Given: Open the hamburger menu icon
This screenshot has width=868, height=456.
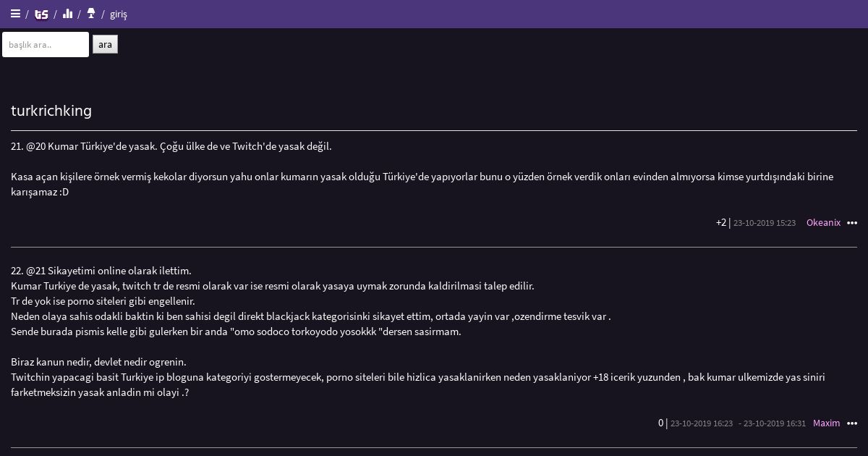Looking at the screenshot, I should click(x=15, y=14).
